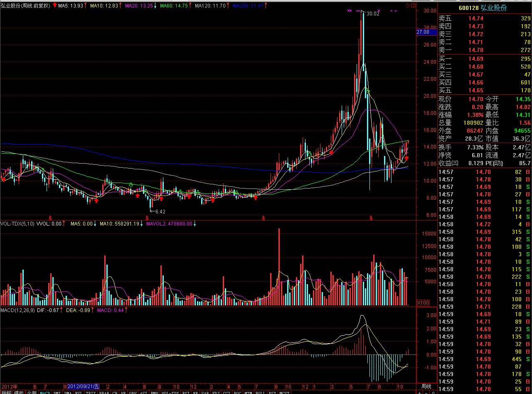The width and height of the screenshot is (532, 394).
Task: Click the plus zoom button under 周线
Action: pyautogui.click(x=420, y=392)
